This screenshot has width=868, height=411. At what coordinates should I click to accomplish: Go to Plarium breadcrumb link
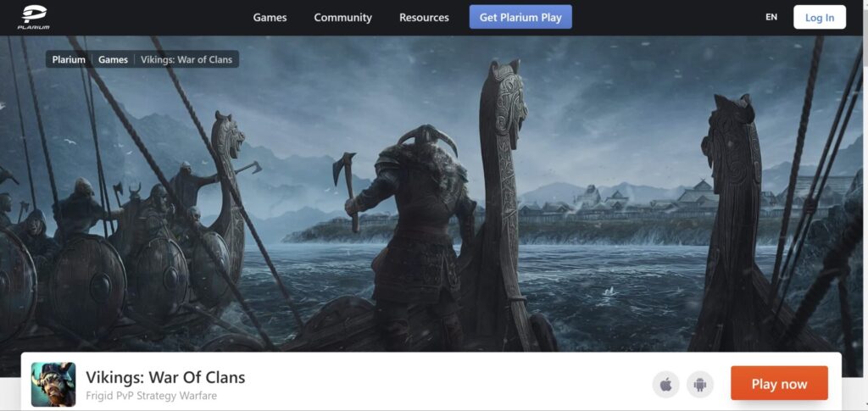coord(69,59)
